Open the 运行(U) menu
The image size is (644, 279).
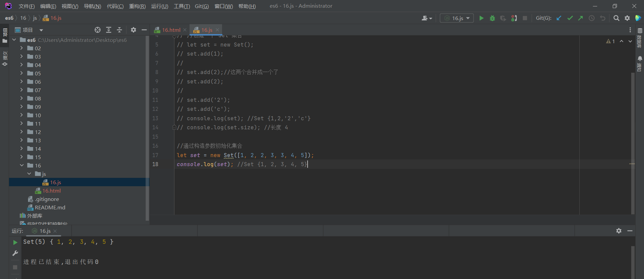click(160, 6)
